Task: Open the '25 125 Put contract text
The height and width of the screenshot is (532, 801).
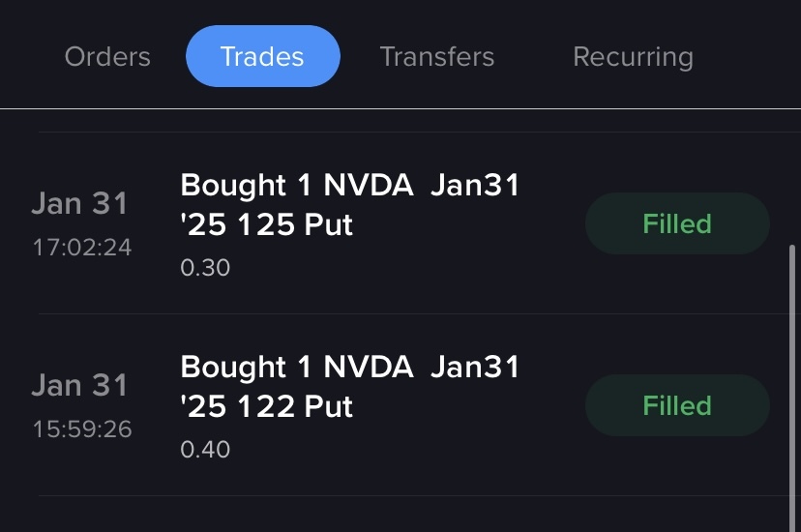Action: [267, 225]
